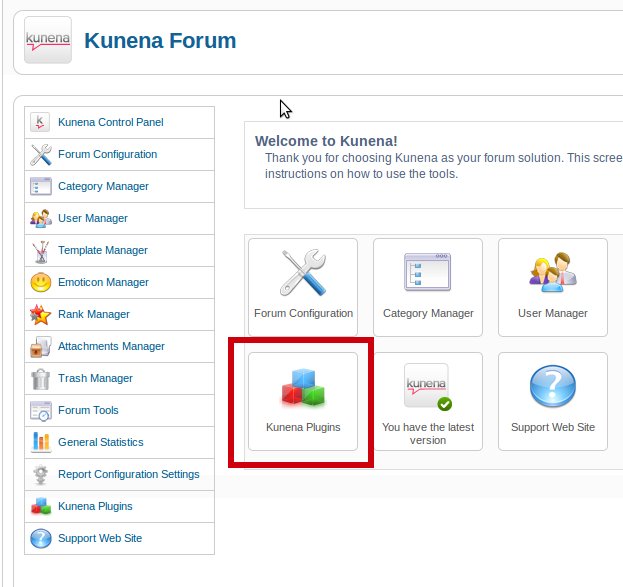Go to Category Manager in sidebar

click(x=103, y=186)
